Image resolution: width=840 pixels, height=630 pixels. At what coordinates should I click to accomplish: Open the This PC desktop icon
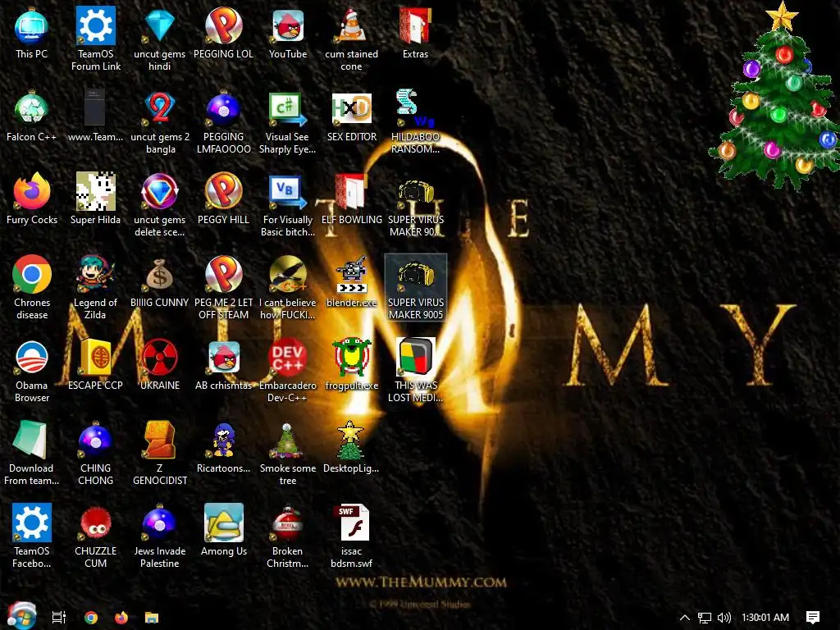point(32,33)
